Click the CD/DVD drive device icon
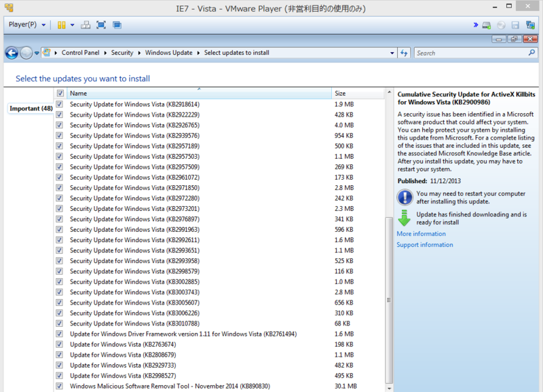Viewport: 543px width, 392px height. (x=501, y=25)
